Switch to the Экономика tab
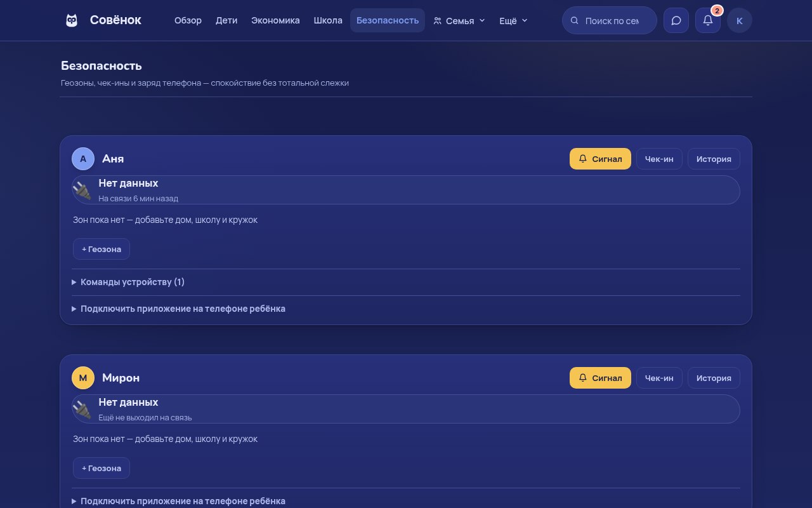812x508 pixels. pyautogui.click(x=275, y=20)
